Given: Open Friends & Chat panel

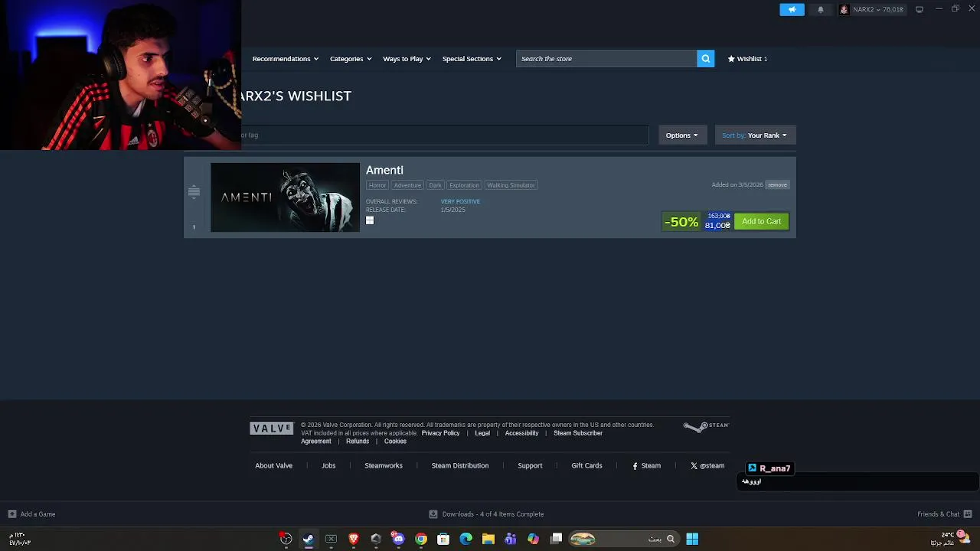Looking at the screenshot, I should 944,514.
